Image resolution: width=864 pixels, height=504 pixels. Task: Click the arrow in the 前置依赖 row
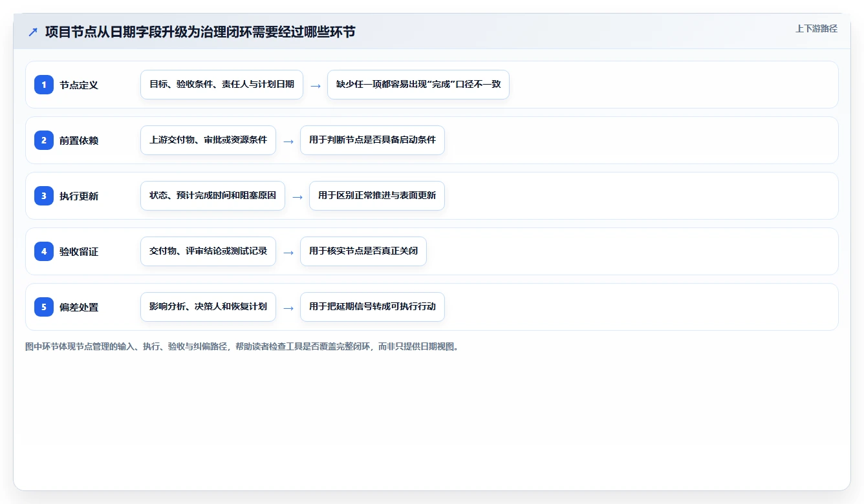288,141
